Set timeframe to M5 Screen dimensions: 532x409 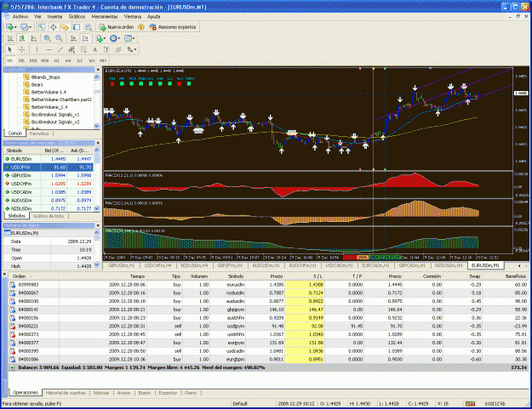(21, 60)
